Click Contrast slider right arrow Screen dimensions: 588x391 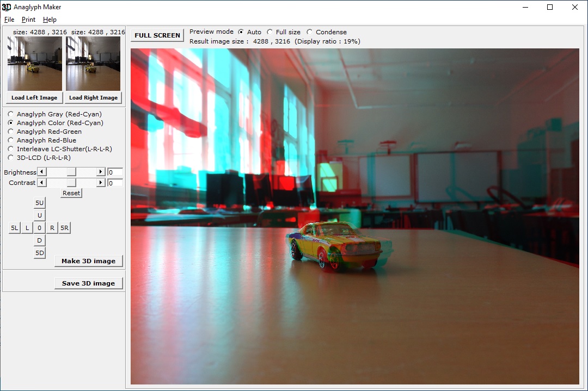tap(100, 182)
